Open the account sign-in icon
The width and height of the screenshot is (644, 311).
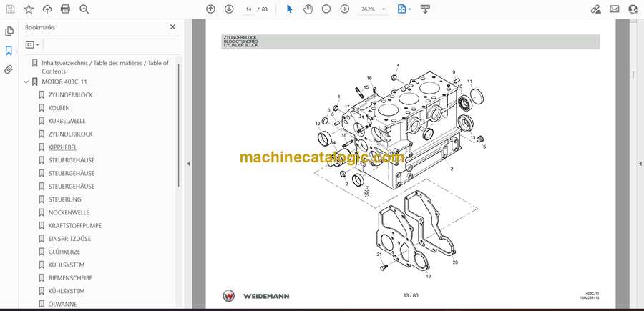pyautogui.click(x=633, y=9)
